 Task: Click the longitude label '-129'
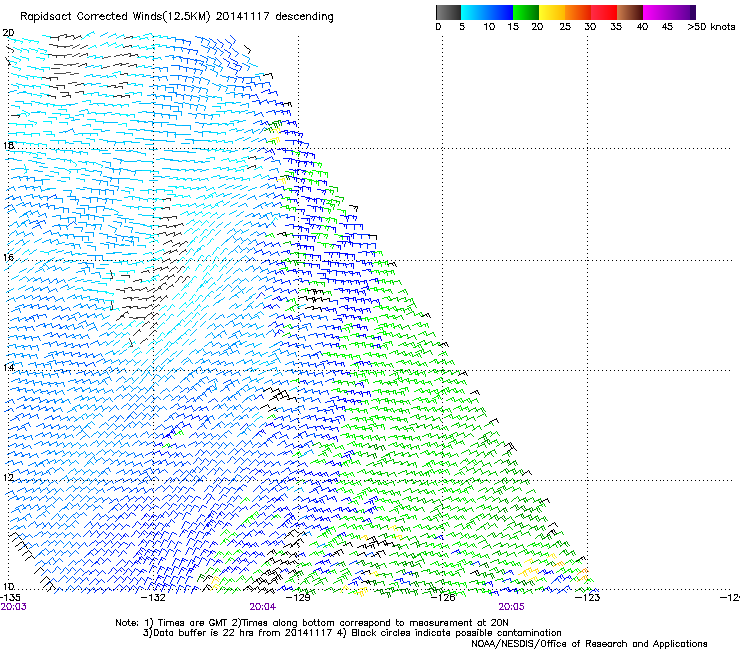coord(298,598)
